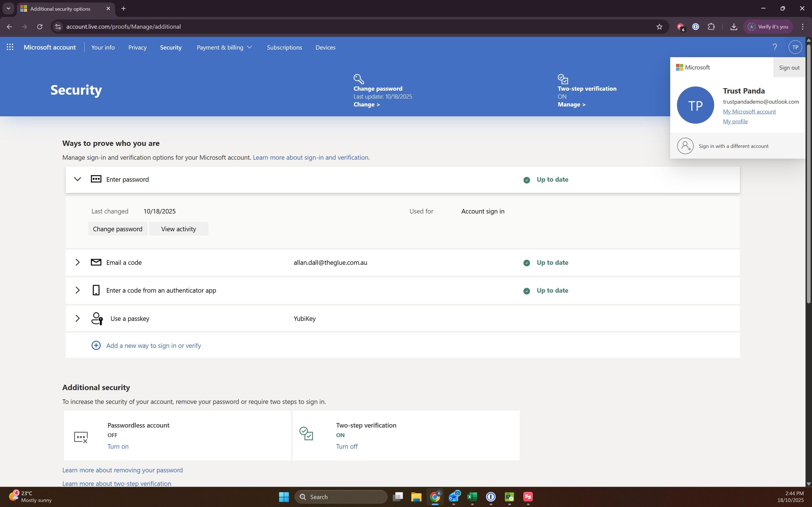
Task: Click the View activity button
Action: coord(178,229)
